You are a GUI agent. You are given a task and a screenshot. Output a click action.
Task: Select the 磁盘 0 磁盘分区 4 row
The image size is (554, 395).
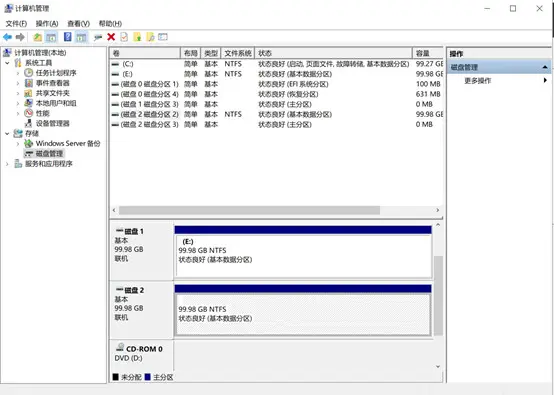277,94
